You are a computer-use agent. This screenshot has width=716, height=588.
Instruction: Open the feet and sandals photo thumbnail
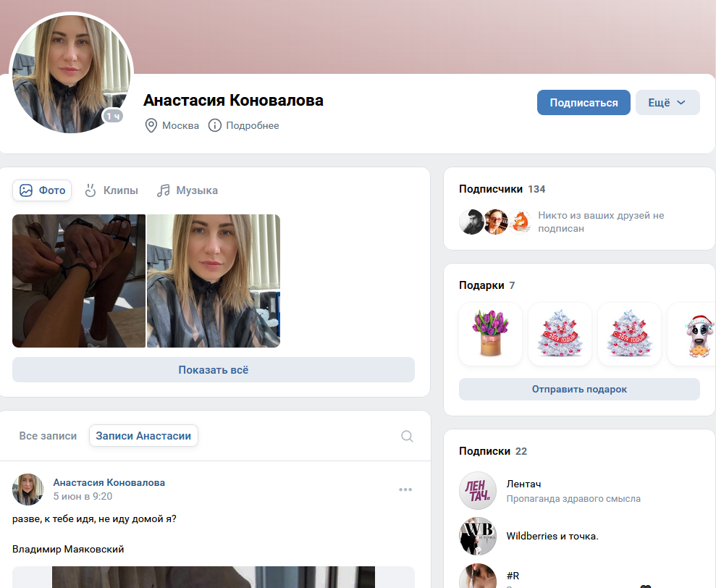point(79,281)
